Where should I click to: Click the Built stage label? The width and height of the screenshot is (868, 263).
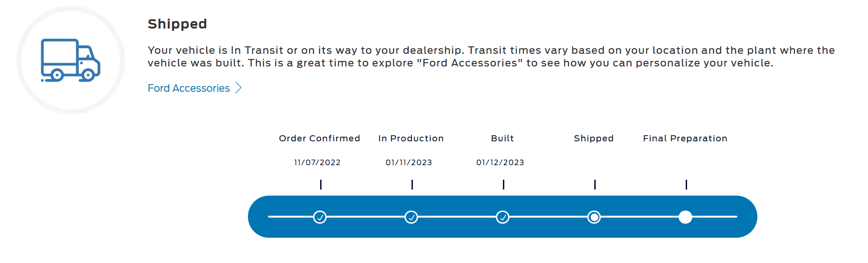502,139
